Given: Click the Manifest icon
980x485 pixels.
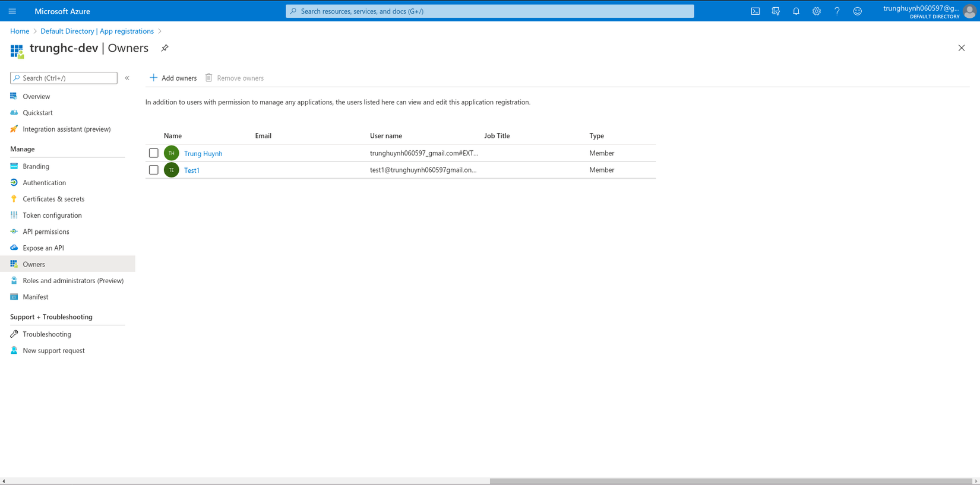Looking at the screenshot, I should 14,297.
